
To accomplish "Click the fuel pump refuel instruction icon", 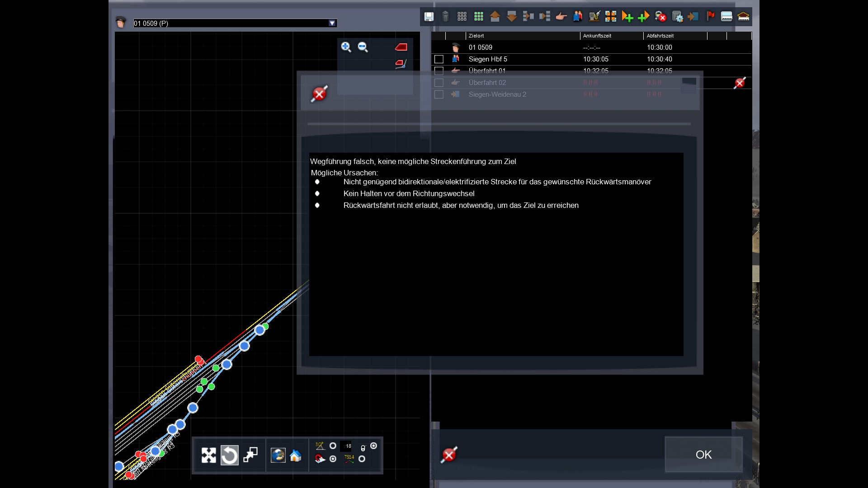I will coord(594,17).
